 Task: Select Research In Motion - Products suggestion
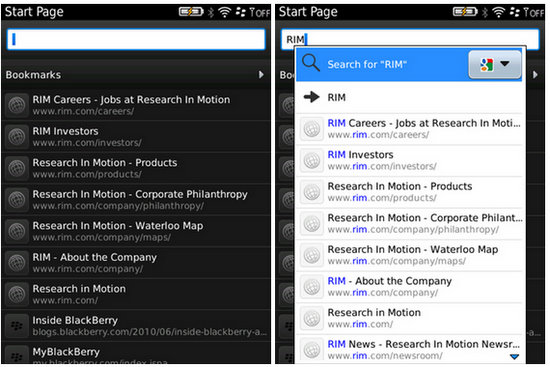click(409, 192)
